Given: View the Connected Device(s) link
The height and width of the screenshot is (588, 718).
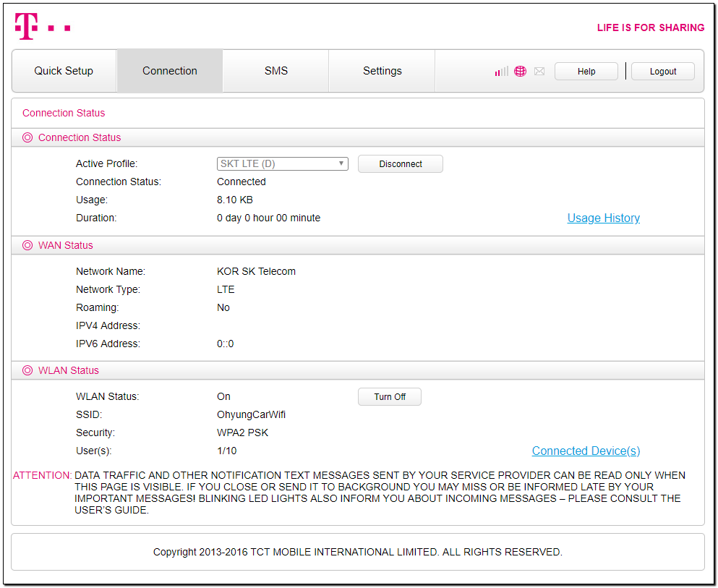Looking at the screenshot, I should [586, 451].
